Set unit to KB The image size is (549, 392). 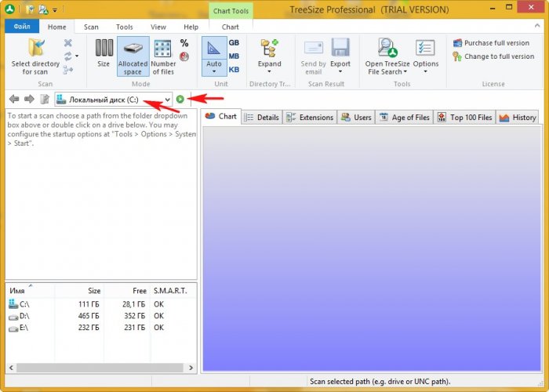(234, 70)
